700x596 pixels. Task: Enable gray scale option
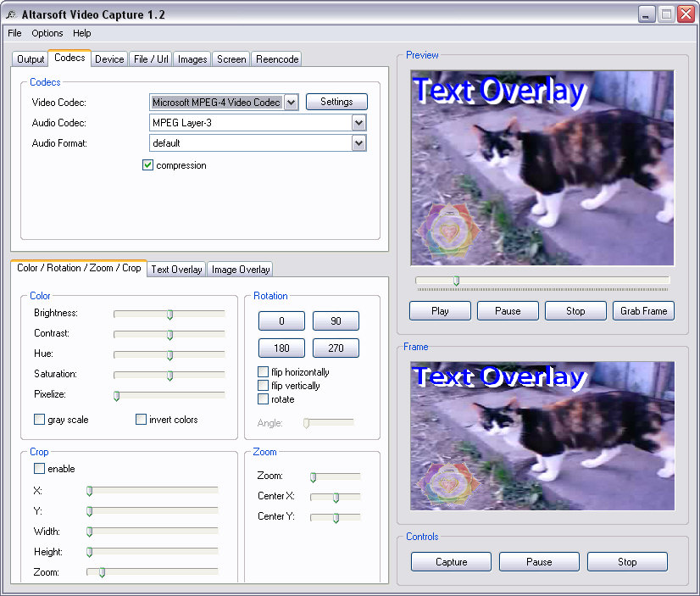pyautogui.click(x=39, y=419)
